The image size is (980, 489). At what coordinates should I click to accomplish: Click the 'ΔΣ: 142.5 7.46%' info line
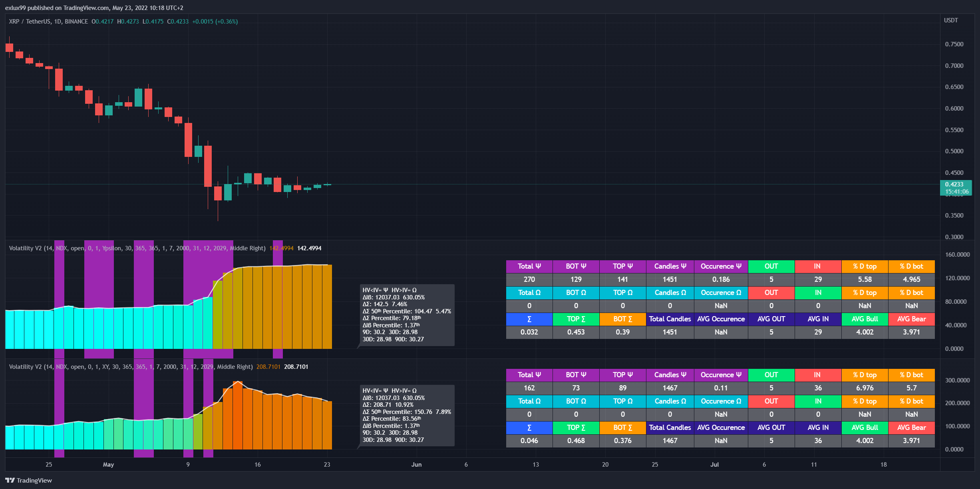385,304
